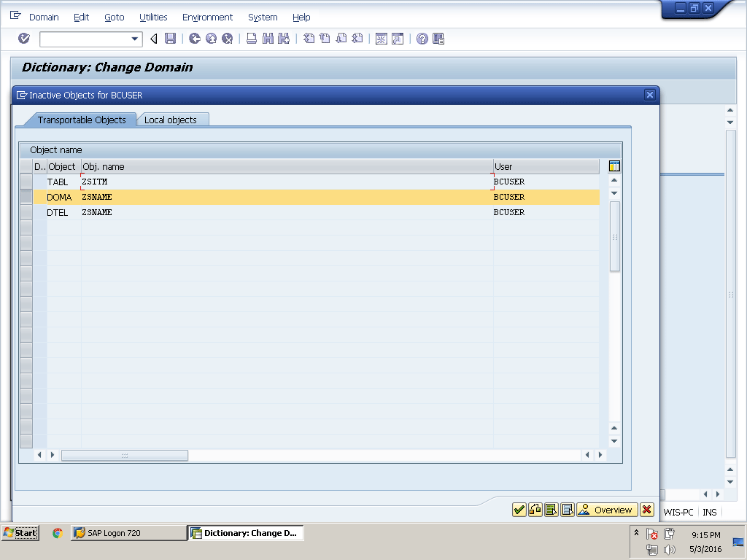Select the row selector for DTEL ZSNAME
Viewport: 747px width, 560px height.
pos(26,212)
